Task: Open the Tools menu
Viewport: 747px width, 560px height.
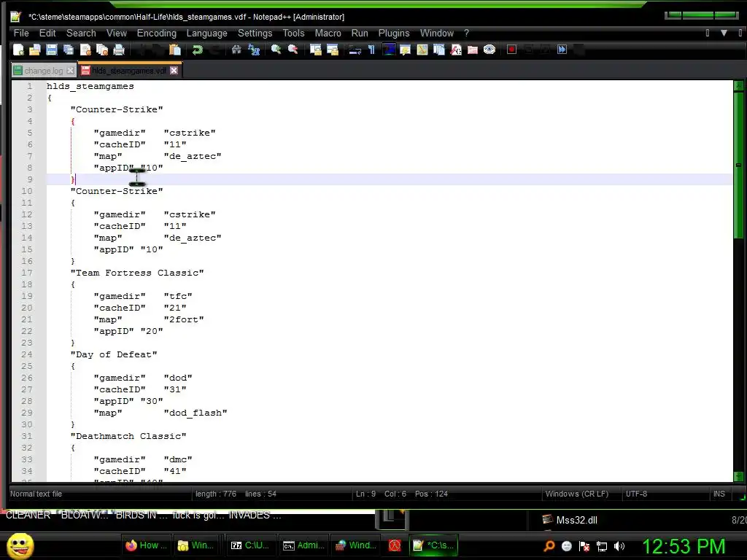Action: click(x=293, y=33)
